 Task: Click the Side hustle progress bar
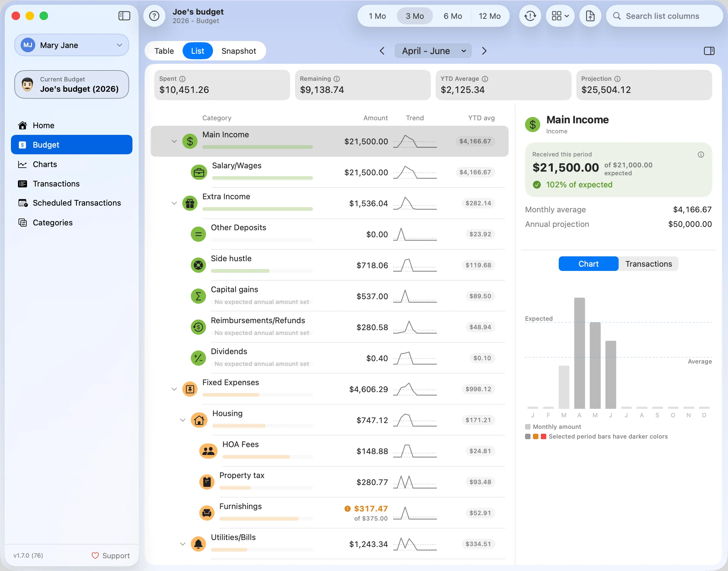coord(262,271)
